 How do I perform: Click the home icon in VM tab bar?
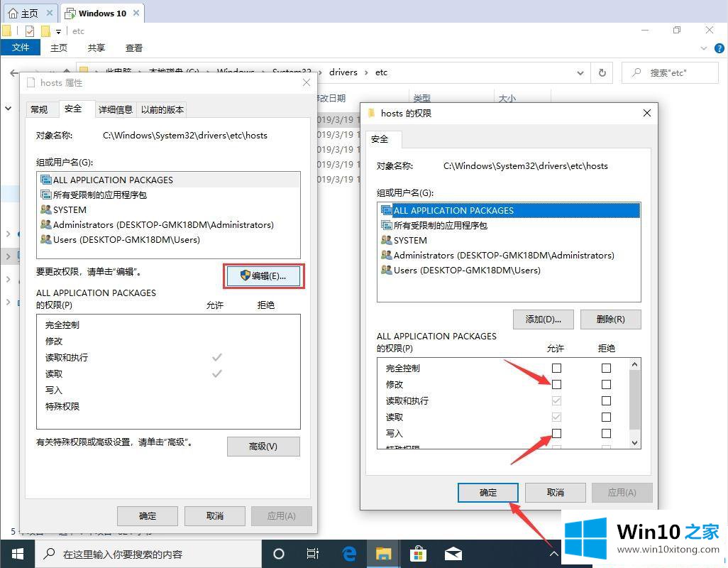click(13, 13)
